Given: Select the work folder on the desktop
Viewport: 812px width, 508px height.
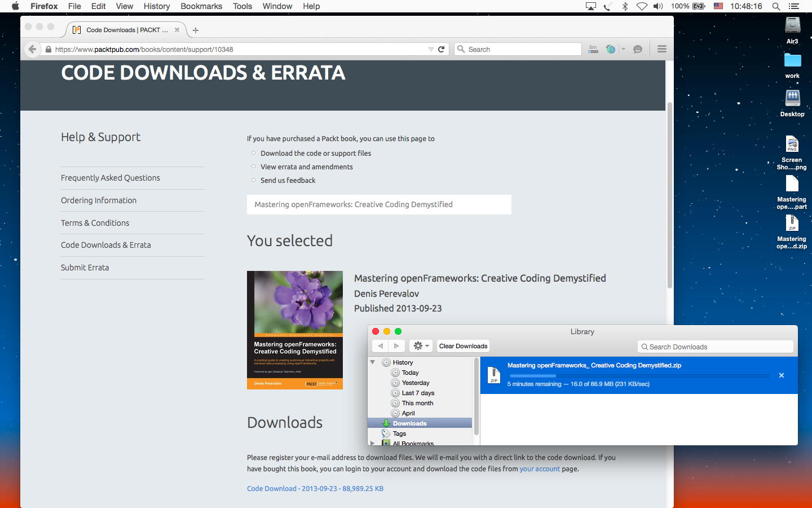Looking at the screenshot, I should click(793, 60).
